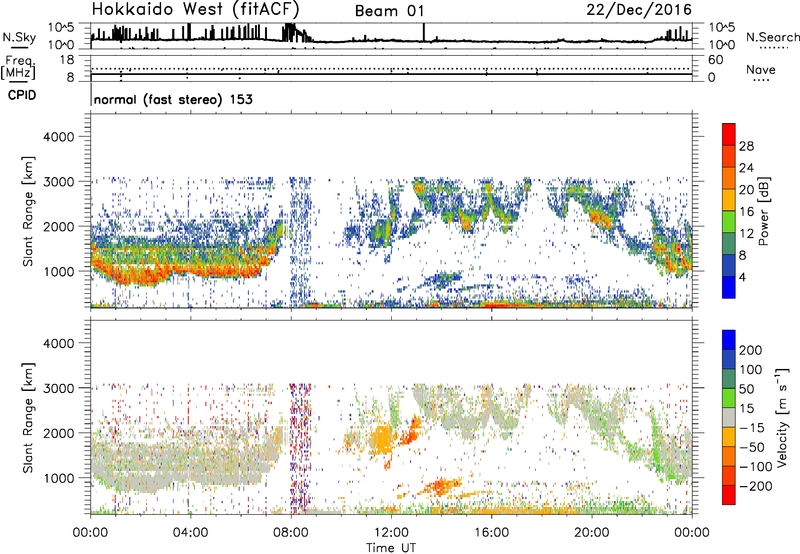The image size is (800, 554).
Task: Select the Slant Range [km] label of Power panel
Action: 28,211
